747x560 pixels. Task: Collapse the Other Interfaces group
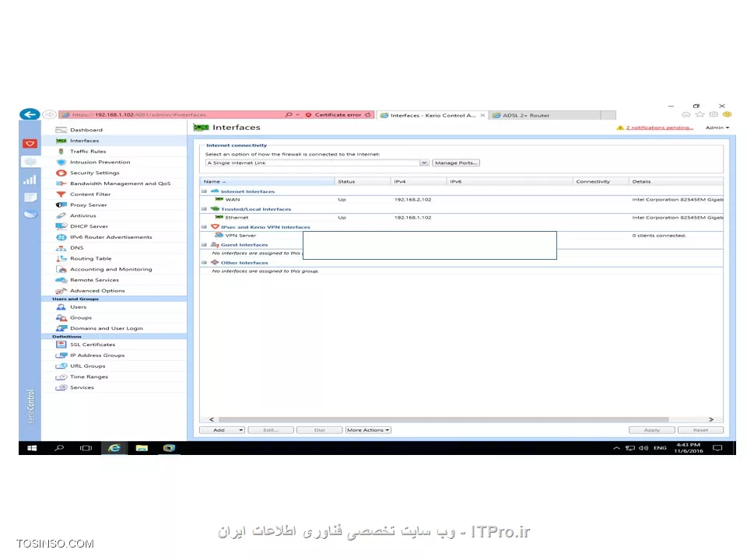205,263
